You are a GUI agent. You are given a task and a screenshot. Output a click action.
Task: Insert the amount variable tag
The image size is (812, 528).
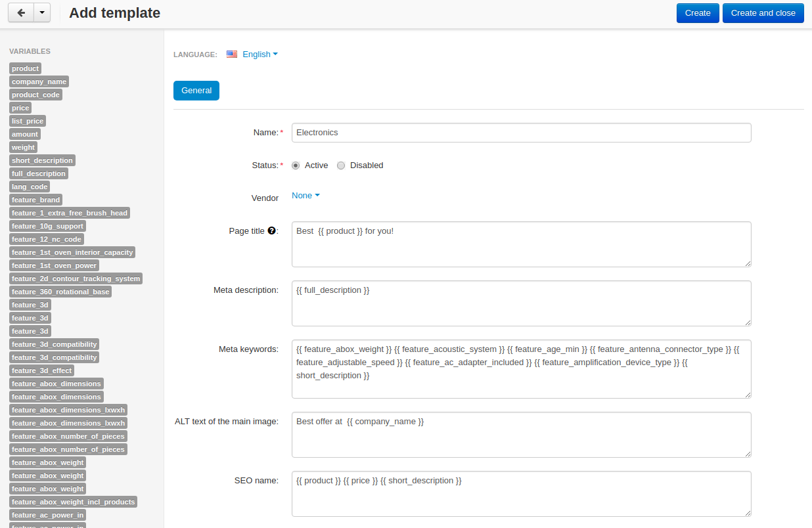coord(25,134)
